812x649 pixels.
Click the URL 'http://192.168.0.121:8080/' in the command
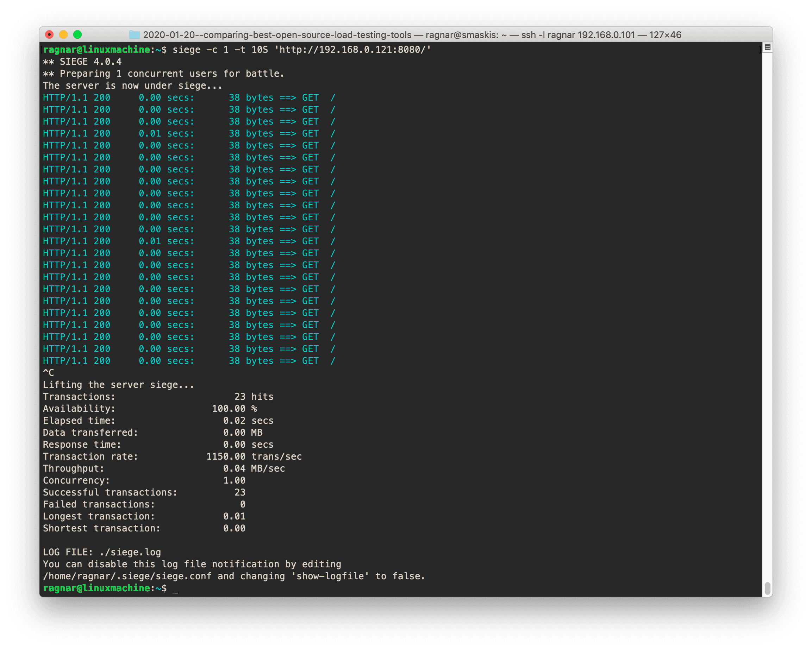click(352, 50)
